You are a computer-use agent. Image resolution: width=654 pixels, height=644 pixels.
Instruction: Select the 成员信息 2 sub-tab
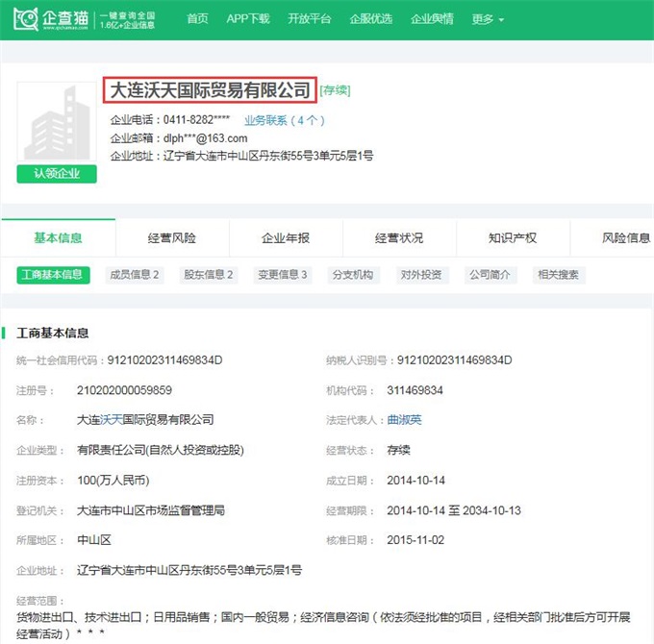(x=135, y=275)
